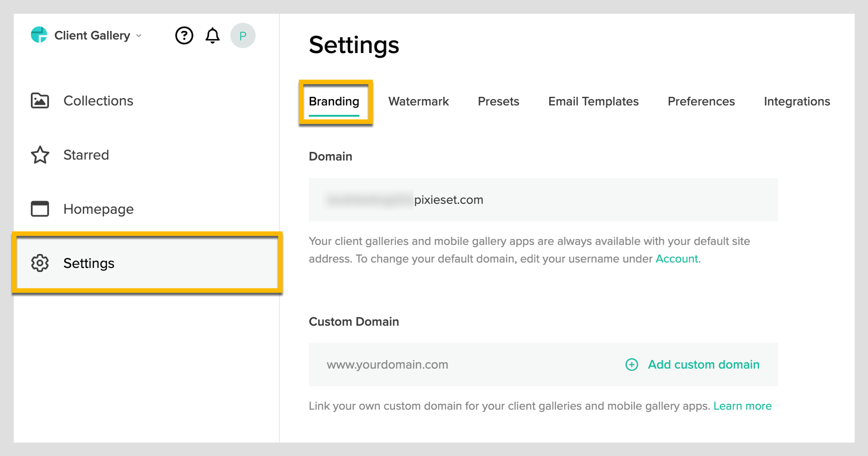Follow the Account link
Viewport: 868px width, 456px height.
point(677,259)
